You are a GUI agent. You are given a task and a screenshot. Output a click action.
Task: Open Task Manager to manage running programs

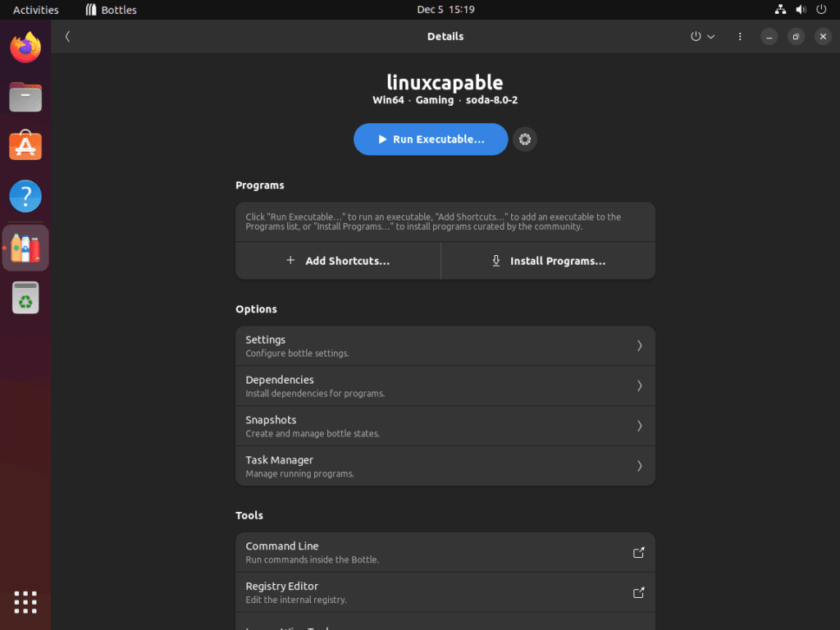coord(445,465)
